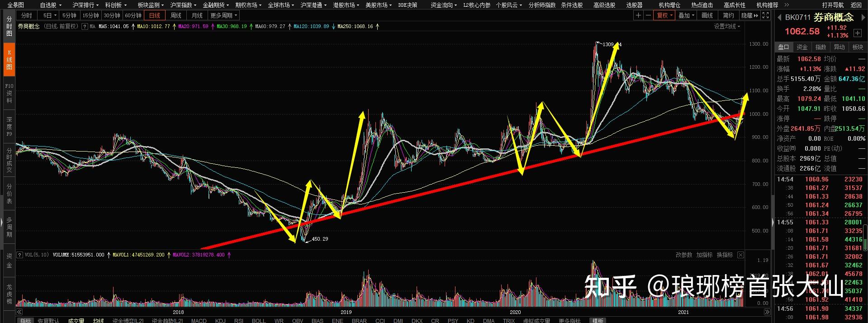Select 日线 daily period
Viewport: 868px width, 323px height.
pyautogui.click(x=155, y=15)
